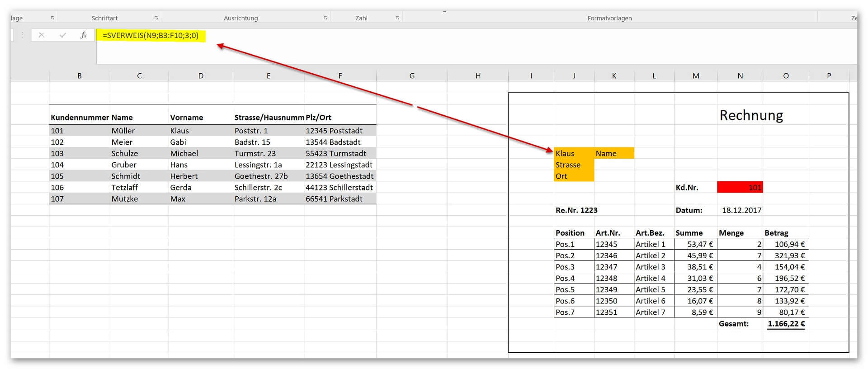Select column F header

coord(340,76)
